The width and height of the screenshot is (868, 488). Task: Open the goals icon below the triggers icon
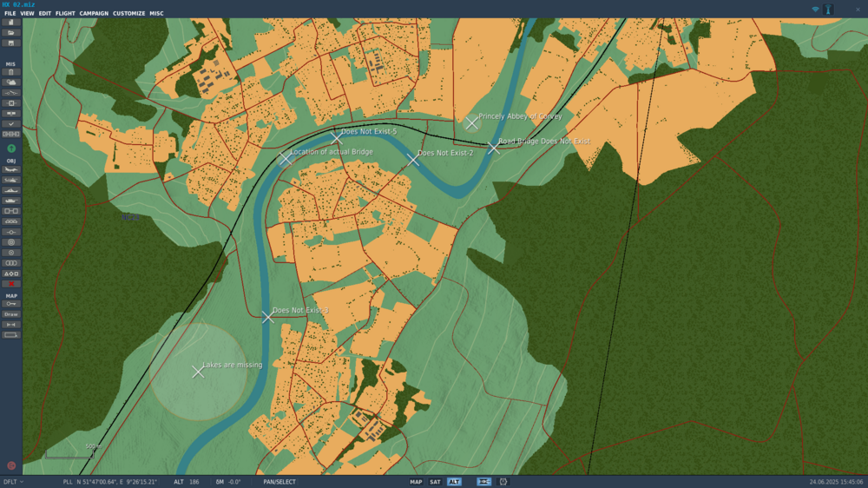tap(11, 103)
